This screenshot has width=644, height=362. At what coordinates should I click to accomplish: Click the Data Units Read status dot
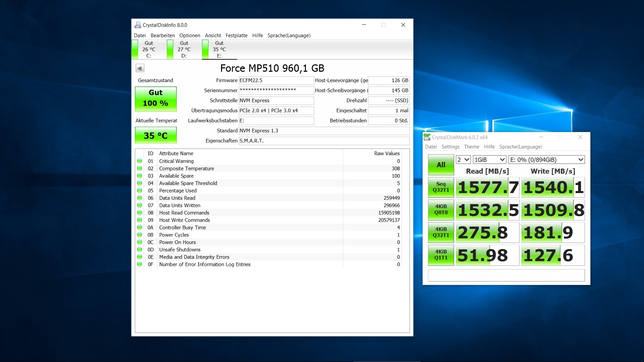(x=140, y=198)
